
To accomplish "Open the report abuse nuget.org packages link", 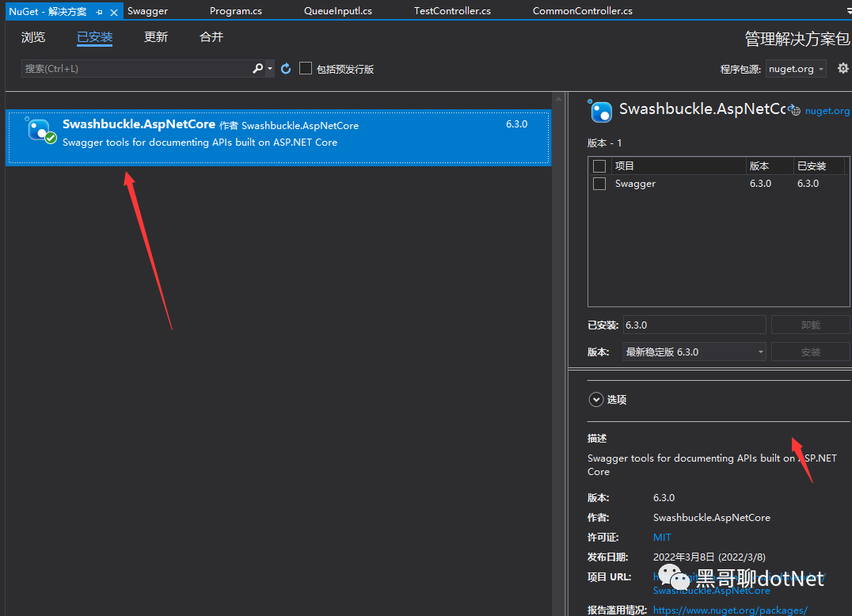I will point(730,610).
